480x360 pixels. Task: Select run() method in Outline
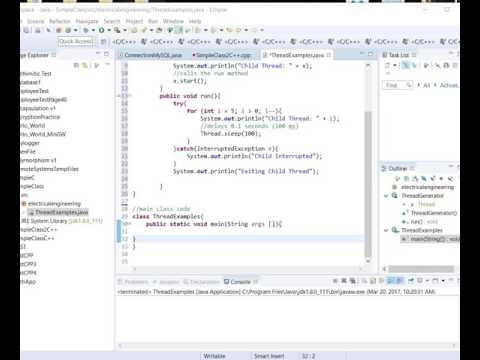point(420,222)
